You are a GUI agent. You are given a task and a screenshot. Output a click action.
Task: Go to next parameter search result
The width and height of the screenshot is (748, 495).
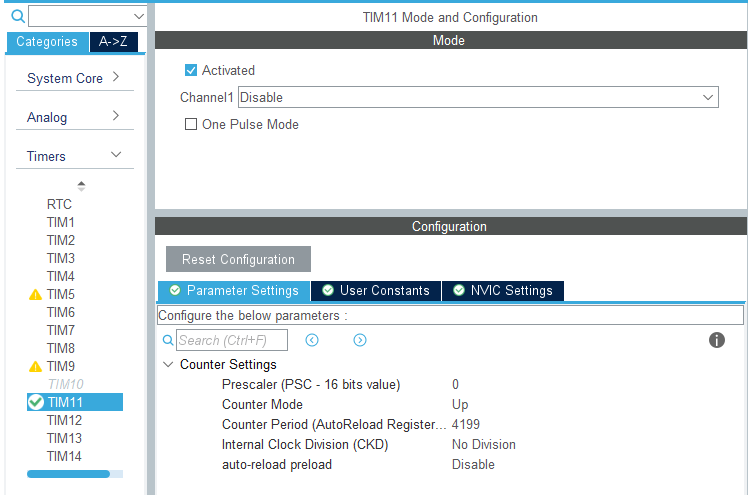pos(360,340)
